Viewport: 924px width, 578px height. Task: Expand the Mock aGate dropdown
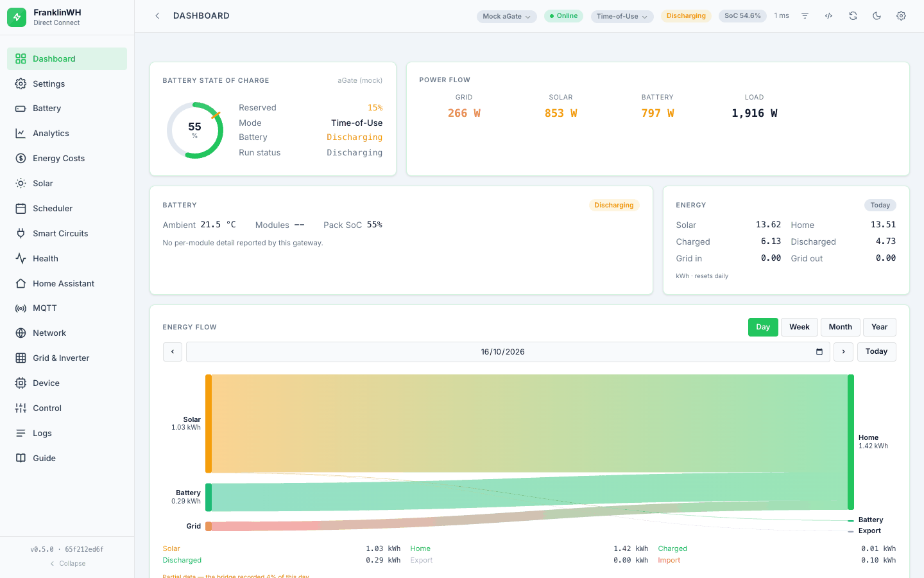click(507, 17)
